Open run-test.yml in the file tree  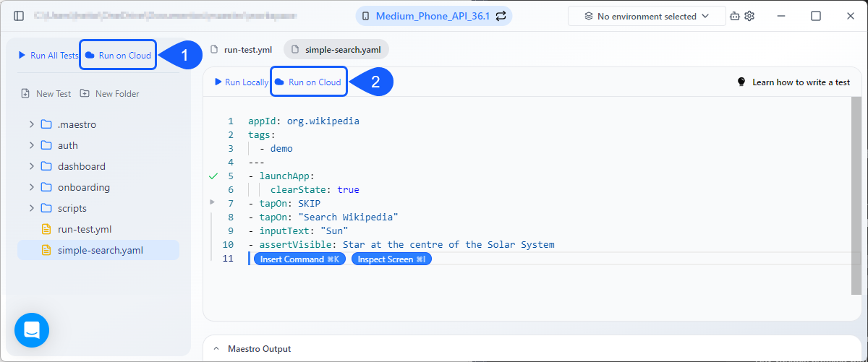click(x=84, y=229)
